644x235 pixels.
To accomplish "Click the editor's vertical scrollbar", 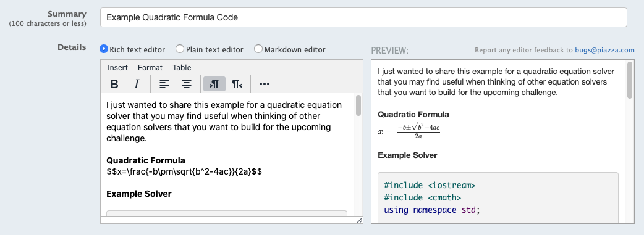I will 358,106.
